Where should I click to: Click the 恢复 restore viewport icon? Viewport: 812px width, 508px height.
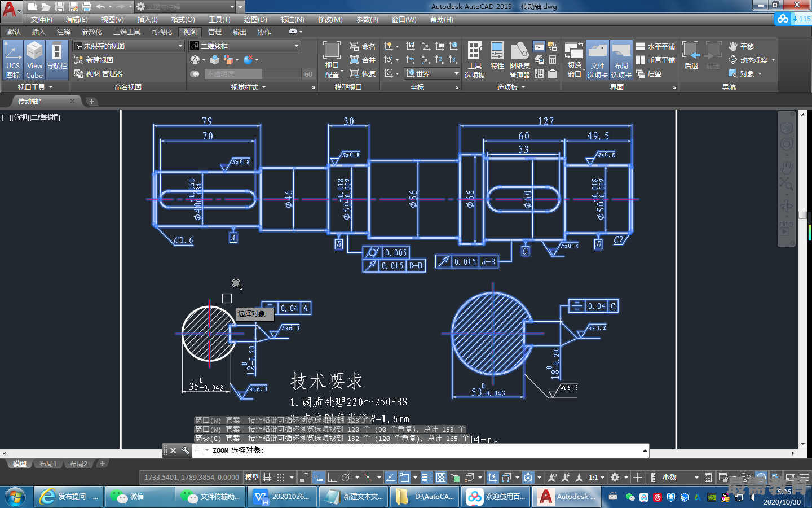point(355,73)
